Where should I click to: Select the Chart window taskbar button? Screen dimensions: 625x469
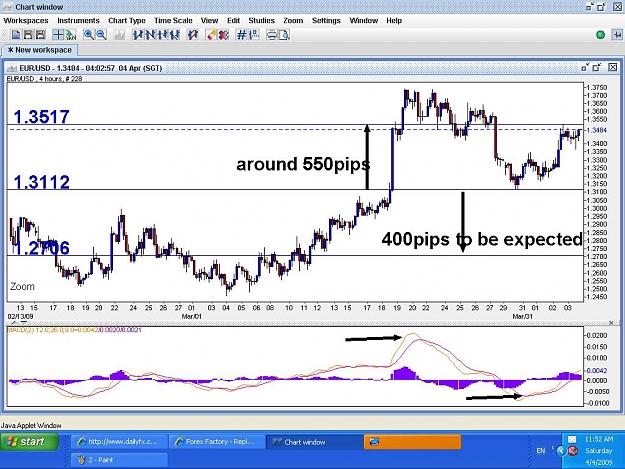[314, 442]
